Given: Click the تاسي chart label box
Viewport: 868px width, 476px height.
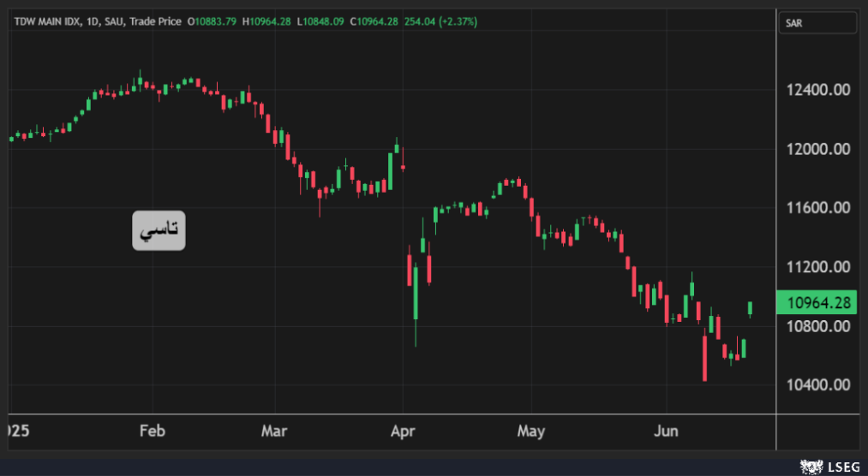Looking at the screenshot, I should click(x=159, y=229).
